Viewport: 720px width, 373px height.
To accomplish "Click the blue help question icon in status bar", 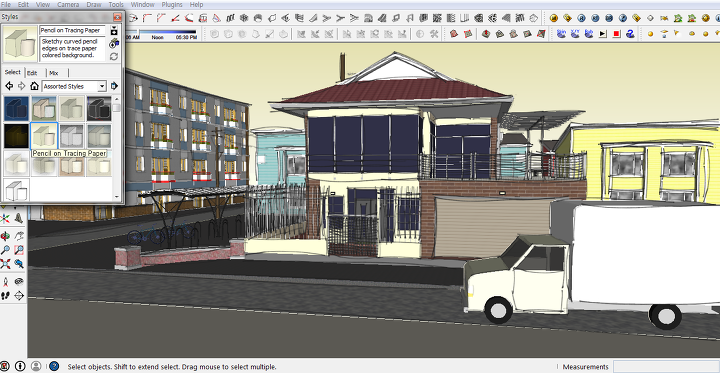I will [54, 366].
